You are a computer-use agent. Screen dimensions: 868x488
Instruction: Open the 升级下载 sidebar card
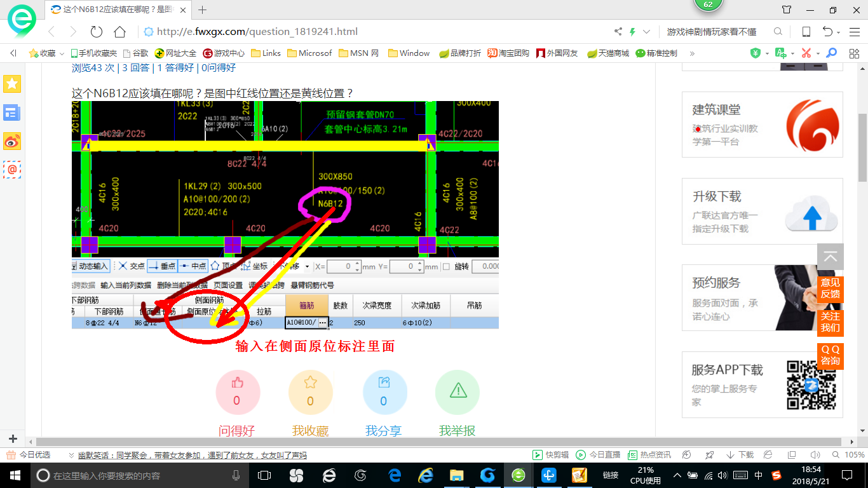[763, 212]
